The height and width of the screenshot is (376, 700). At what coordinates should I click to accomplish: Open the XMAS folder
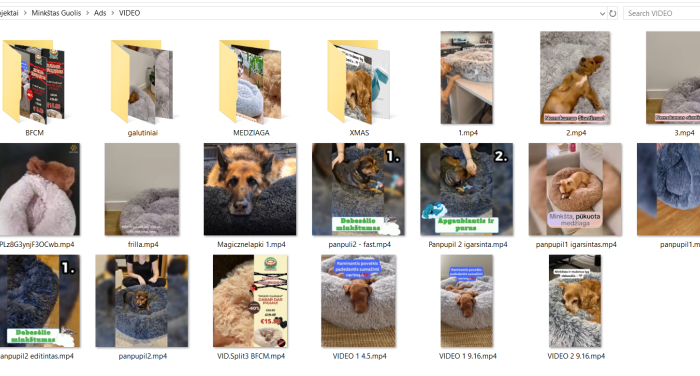[x=359, y=81]
